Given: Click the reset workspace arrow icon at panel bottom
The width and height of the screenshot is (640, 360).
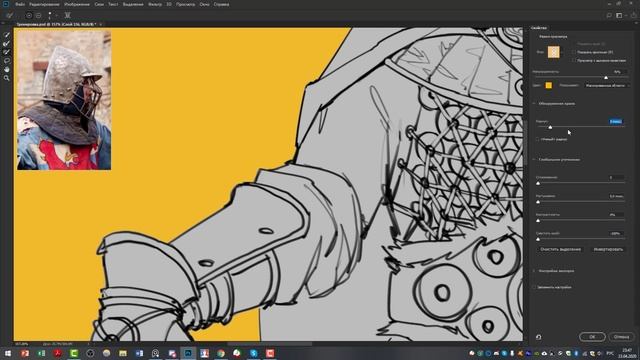Looking at the screenshot, I should [x=538, y=337].
